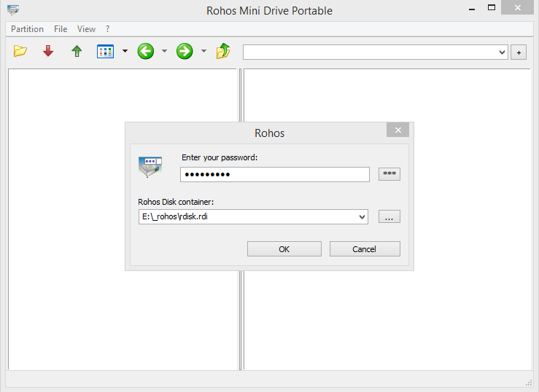
Task: Click the red down arrow import icon
Action: [48, 51]
